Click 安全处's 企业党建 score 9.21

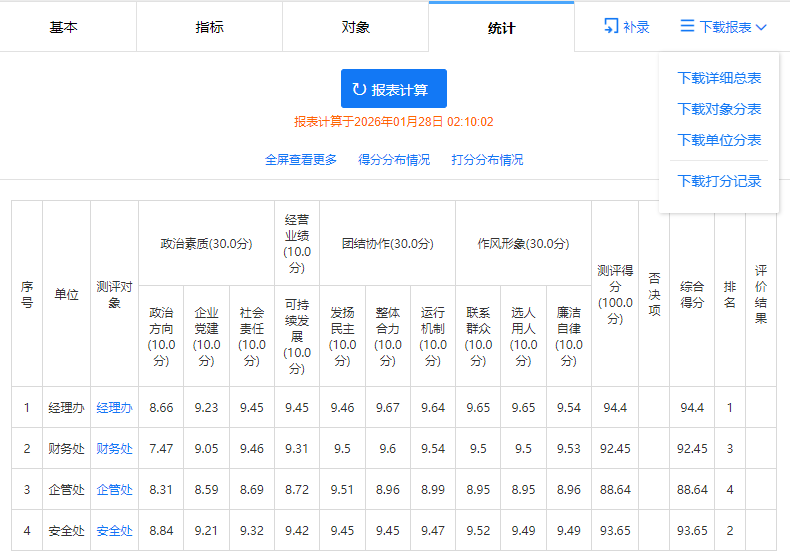point(207,531)
